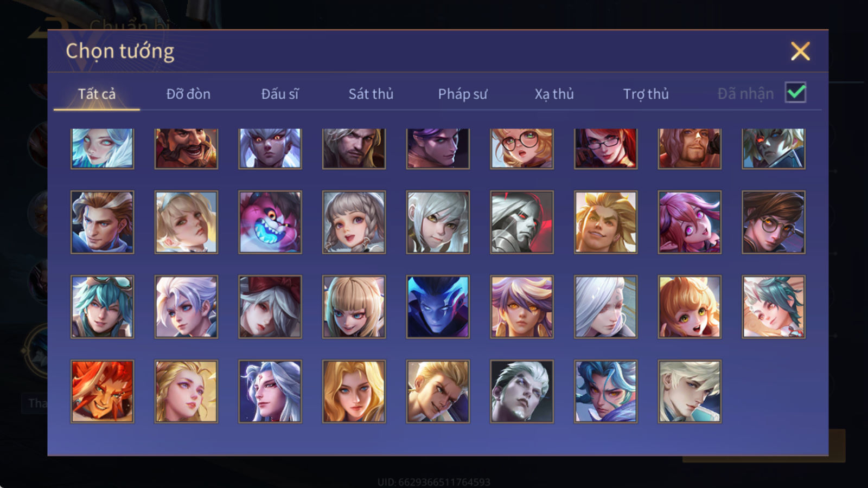868x488 pixels.
Task: Pick the dark blue-skinned shadow hero
Action: click(438, 307)
